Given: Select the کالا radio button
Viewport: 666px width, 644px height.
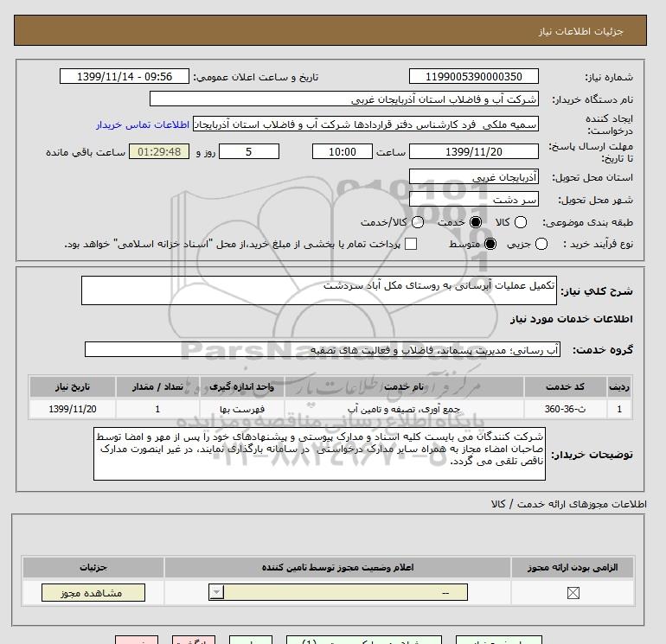Looking at the screenshot, I should click(521, 222).
